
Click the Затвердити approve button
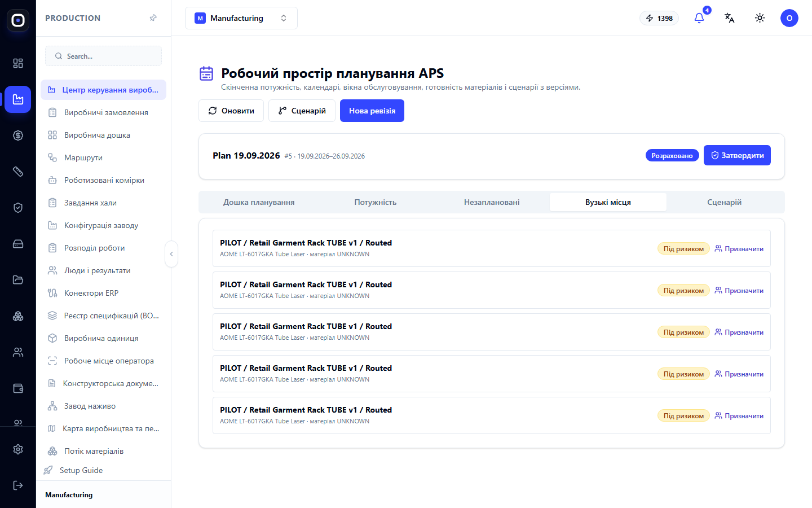[x=737, y=155]
